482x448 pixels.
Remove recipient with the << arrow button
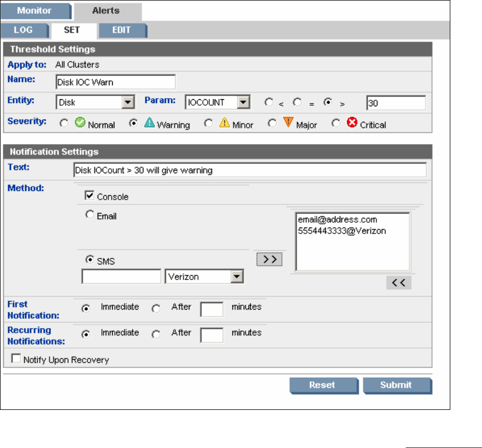click(398, 283)
